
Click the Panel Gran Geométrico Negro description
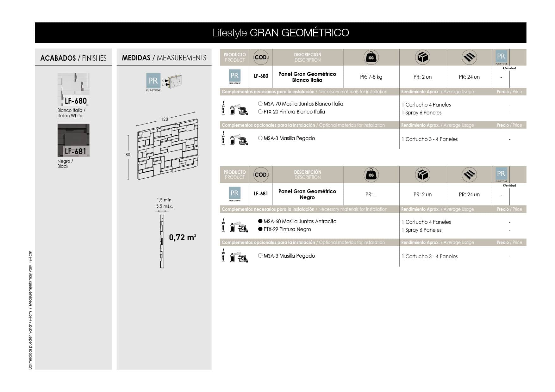307,194
